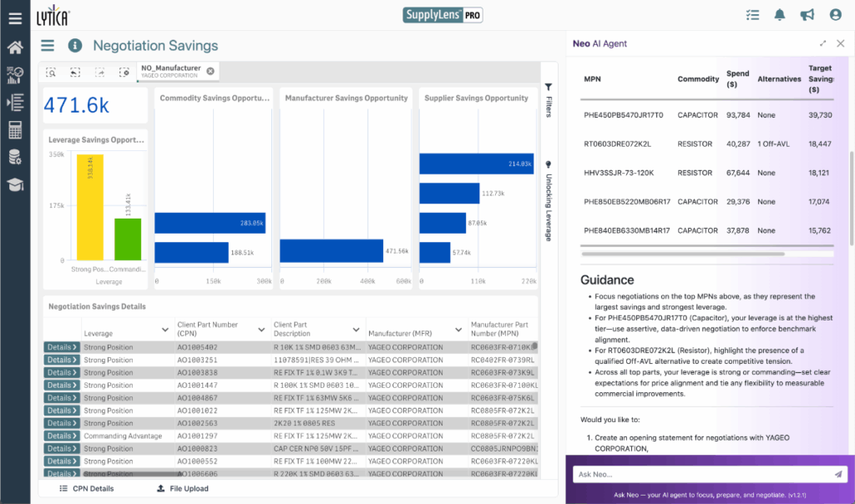Open the user account profile icon

pyautogui.click(x=835, y=15)
